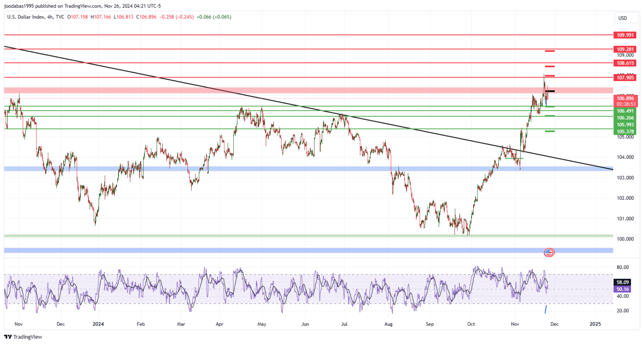This screenshot has height=344, width=644.
Task: Select the 107.905 red price label
Action: pyautogui.click(x=625, y=78)
